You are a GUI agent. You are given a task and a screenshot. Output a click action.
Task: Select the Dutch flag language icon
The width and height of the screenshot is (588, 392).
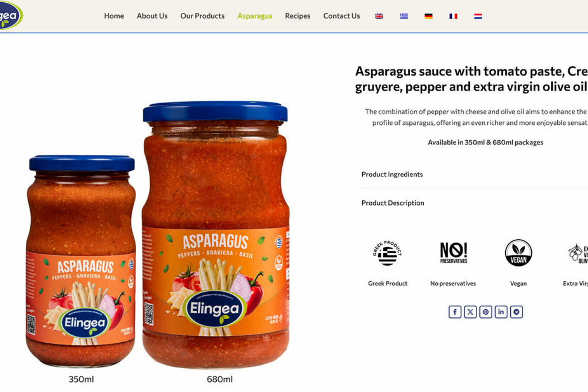tap(478, 16)
